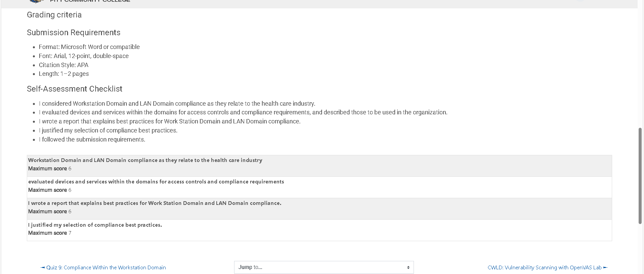Click 'I followed the submission requirements' item
Viewport: 644px width, 274px height.
coord(92,140)
